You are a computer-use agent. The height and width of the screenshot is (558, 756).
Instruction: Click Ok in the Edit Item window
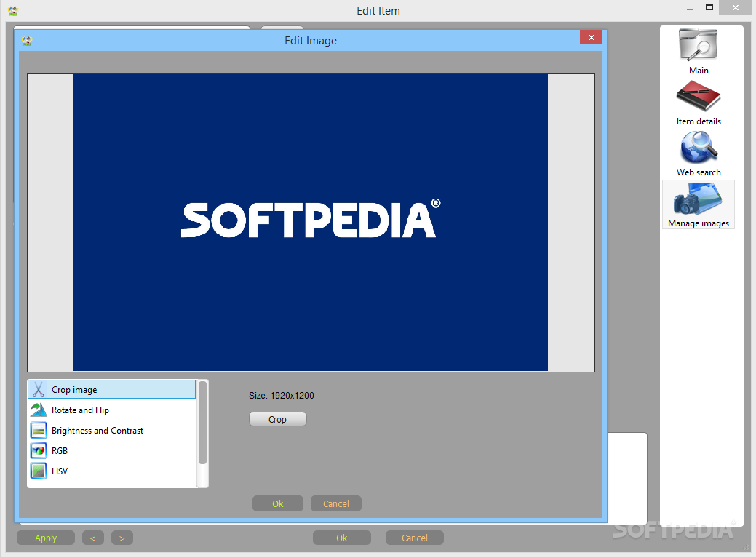342,538
